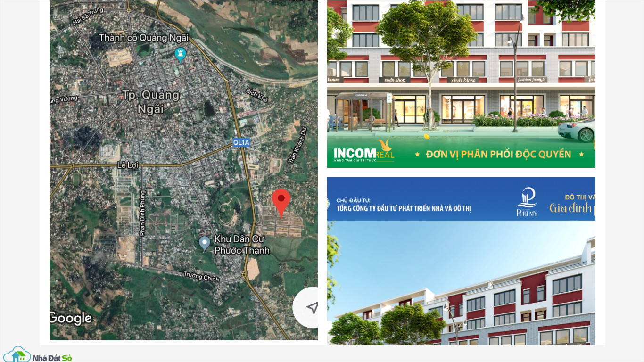The width and height of the screenshot is (644, 362).
Task: Click the Khu Dân Cư Phước Thạnh label
Action: coord(242,244)
